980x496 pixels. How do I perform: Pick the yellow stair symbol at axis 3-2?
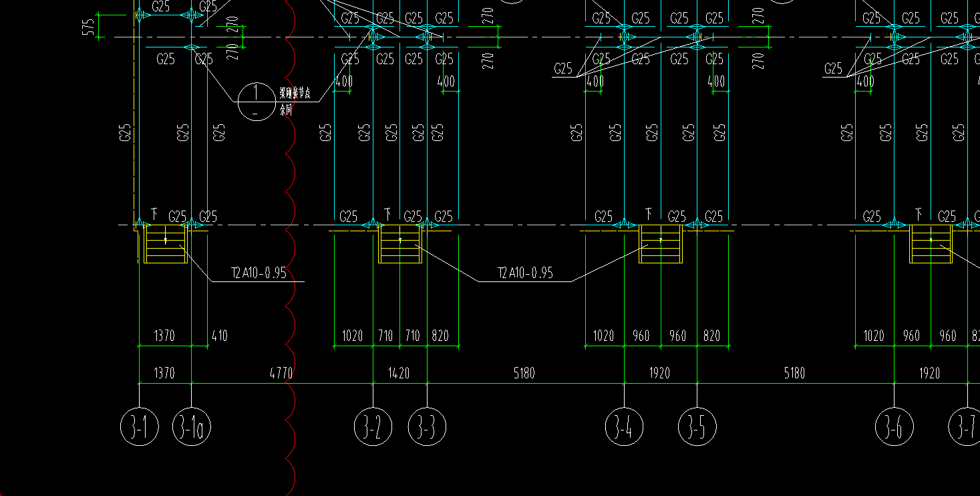(x=400, y=244)
